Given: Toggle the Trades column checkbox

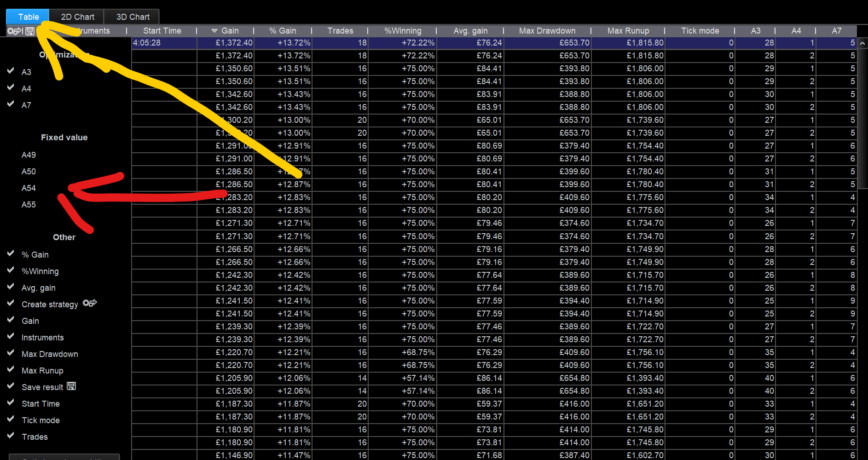Looking at the screenshot, I should (x=11, y=436).
